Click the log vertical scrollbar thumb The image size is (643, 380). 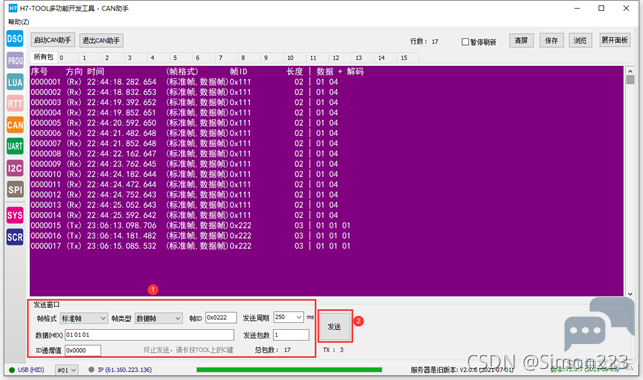(x=630, y=80)
